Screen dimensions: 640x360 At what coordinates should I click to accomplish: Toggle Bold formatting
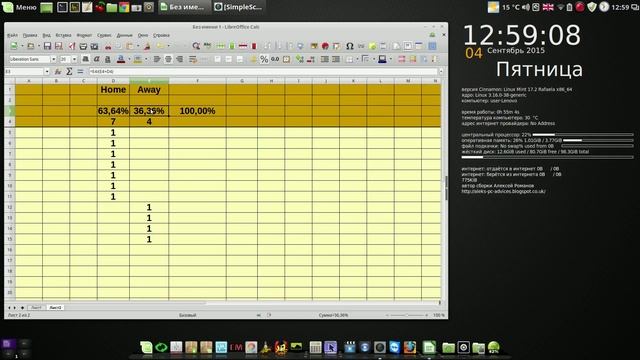pyautogui.click(x=85, y=60)
